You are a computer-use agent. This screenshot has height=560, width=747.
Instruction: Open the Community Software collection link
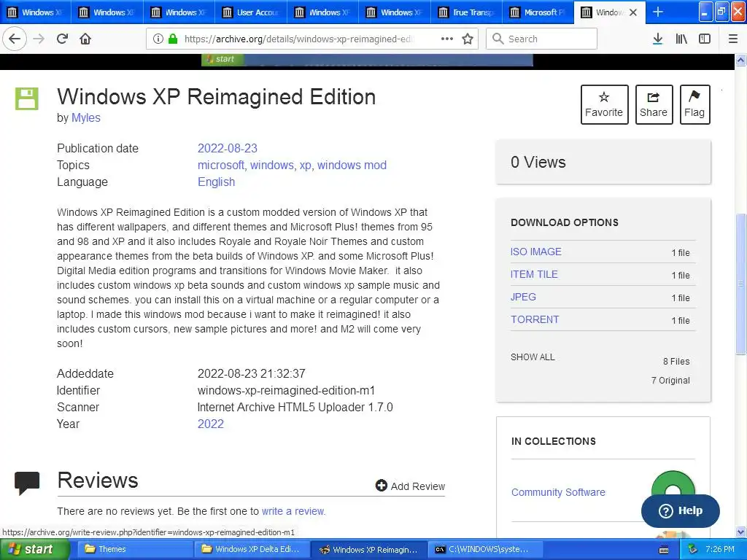[x=558, y=492]
